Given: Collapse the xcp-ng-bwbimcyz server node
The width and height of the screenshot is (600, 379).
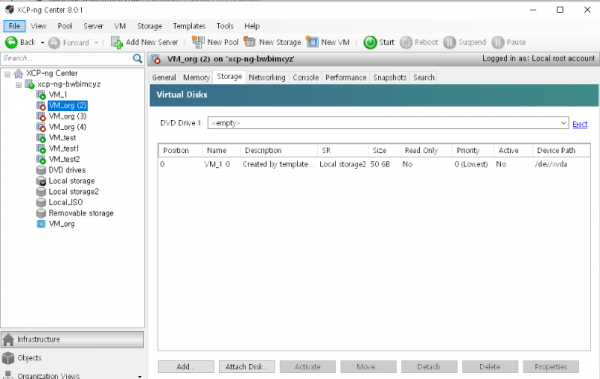Looking at the screenshot, I should pos(18,85).
